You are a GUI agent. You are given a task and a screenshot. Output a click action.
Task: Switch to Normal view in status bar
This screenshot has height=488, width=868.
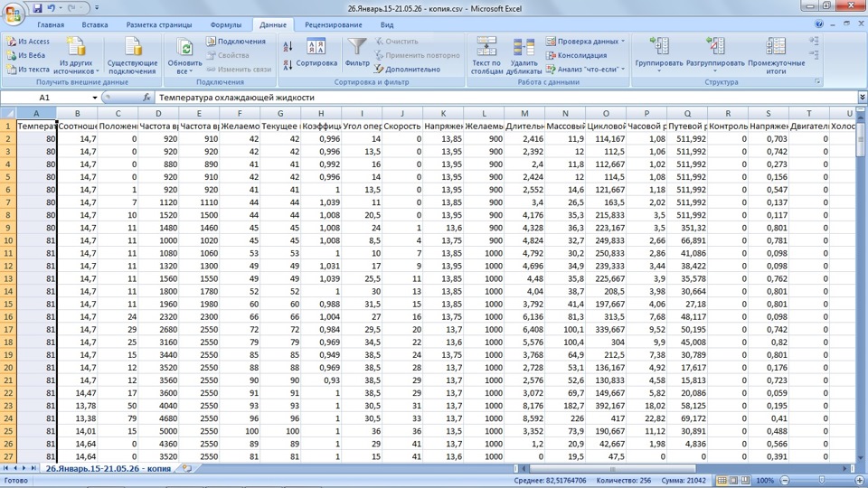click(x=722, y=480)
